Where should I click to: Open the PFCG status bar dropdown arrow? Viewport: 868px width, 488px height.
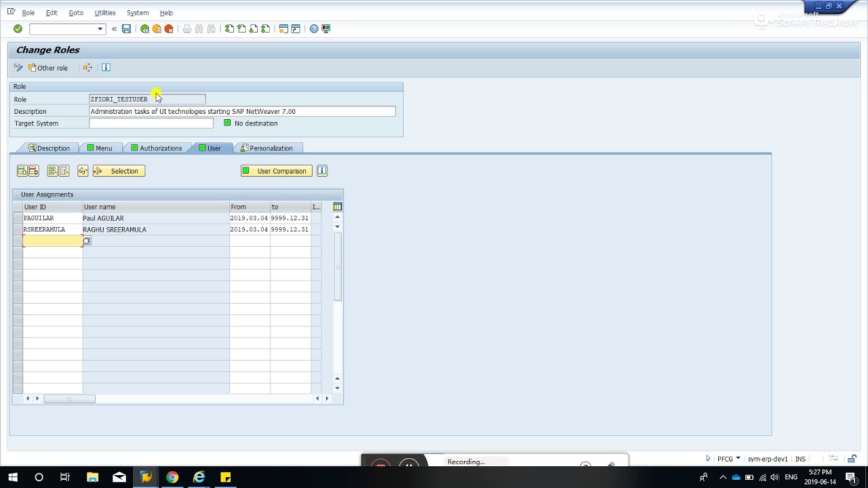pos(738,459)
